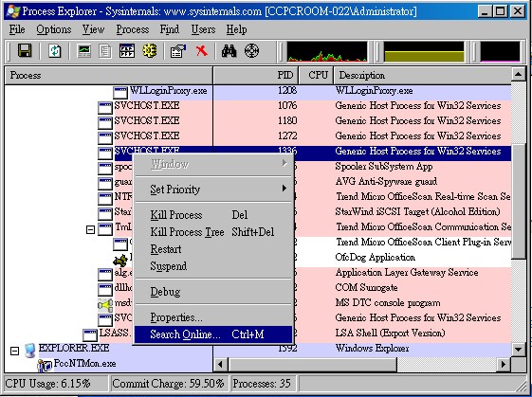
Task: Open the View menu
Action: click(93, 29)
